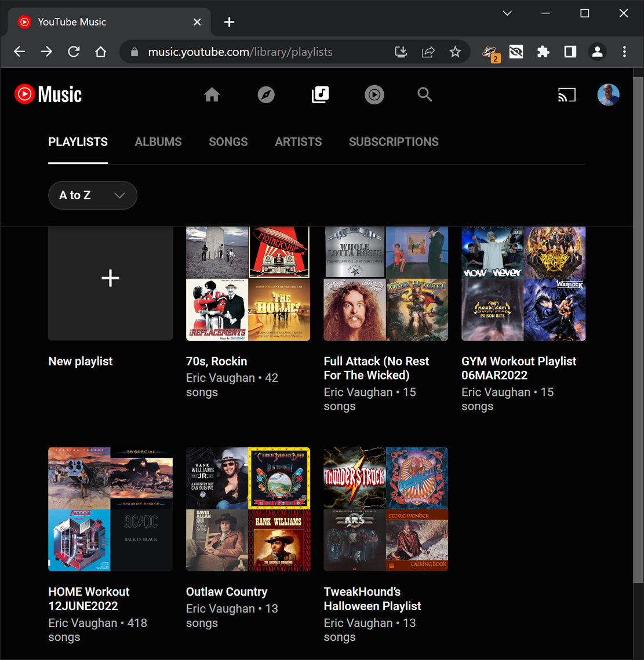The image size is (644, 660).
Task: Open Full Attack (No Rest For The Wicked) title
Action: pos(376,369)
